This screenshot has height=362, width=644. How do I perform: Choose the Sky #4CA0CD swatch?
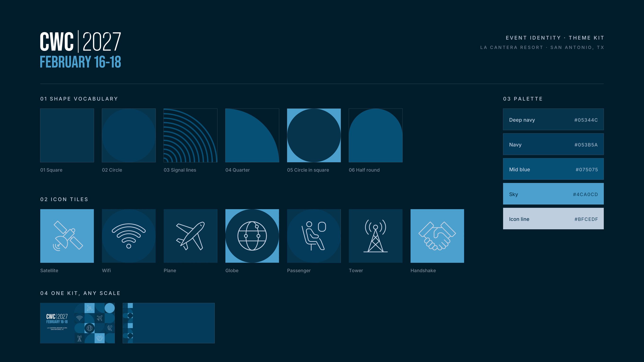[553, 194]
